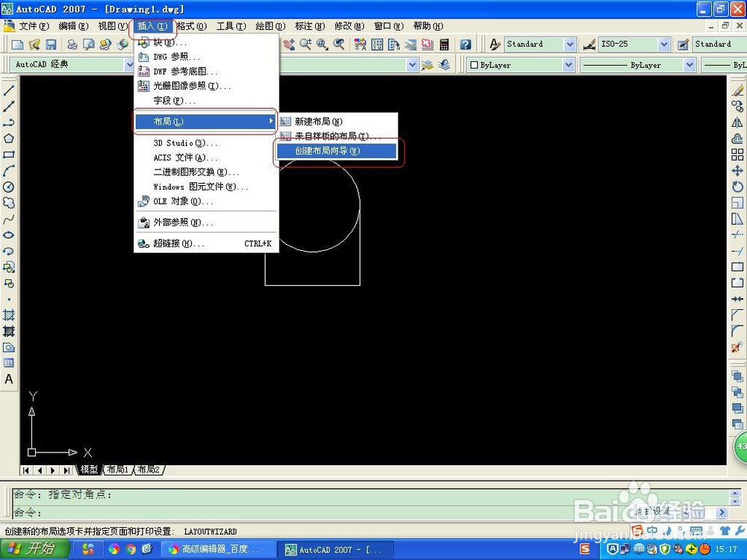The image size is (747, 560).
Task: Switch to the 模型 tab
Action: point(89,470)
